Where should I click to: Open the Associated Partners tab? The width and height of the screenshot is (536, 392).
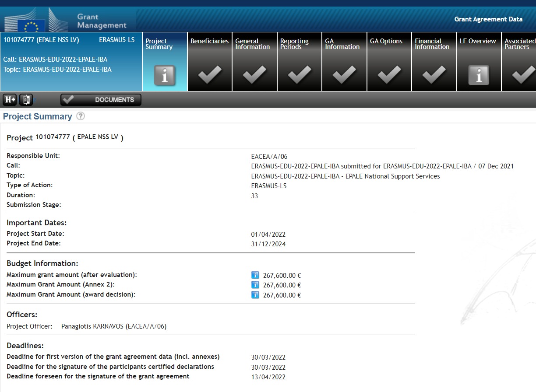[x=519, y=62]
